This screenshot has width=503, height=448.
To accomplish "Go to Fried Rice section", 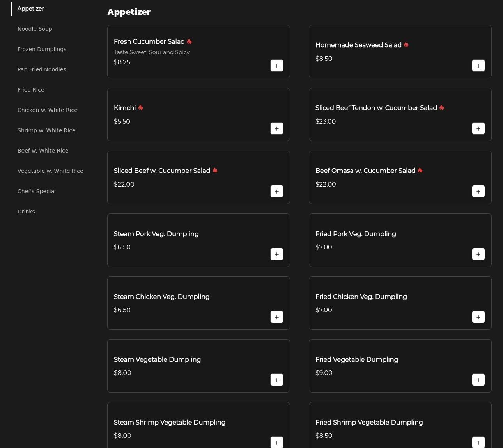I will pyautogui.click(x=31, y=90).
